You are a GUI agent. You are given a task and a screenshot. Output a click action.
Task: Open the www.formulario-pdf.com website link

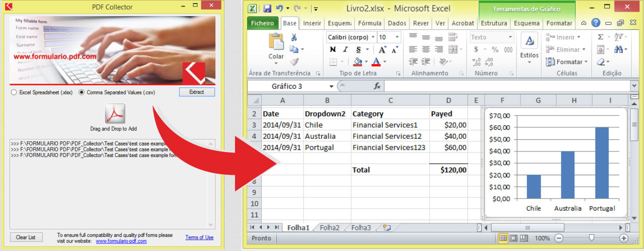pyautogui.click(x=121, y=241)
